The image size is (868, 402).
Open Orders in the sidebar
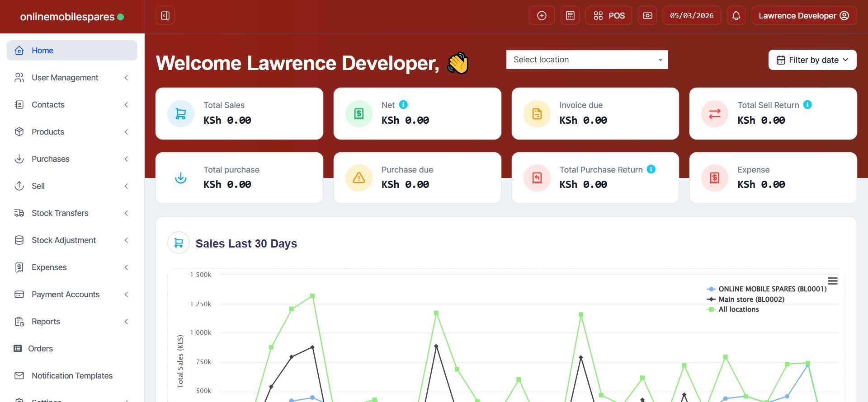tap(72, 349)
